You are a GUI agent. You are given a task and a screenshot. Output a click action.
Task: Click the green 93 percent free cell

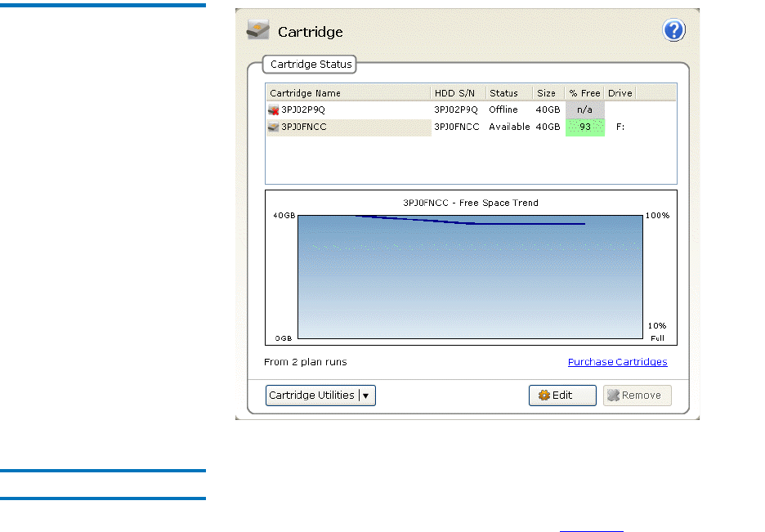pyautogui.click(x=585, y=127)
